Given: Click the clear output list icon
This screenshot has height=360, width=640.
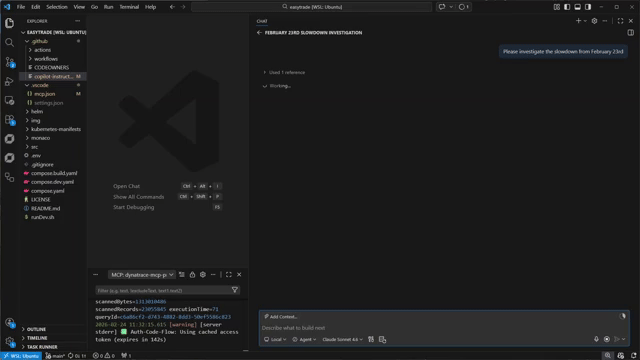Looking at the screenshot, I should (x=182, y=275).
